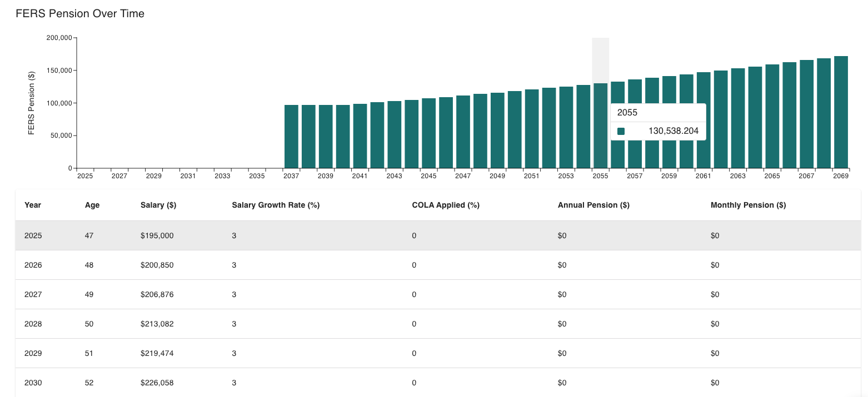Click the 2033 label on the x-axis
The height and width of the screenshot is (397, 868).
pos(222,176)
